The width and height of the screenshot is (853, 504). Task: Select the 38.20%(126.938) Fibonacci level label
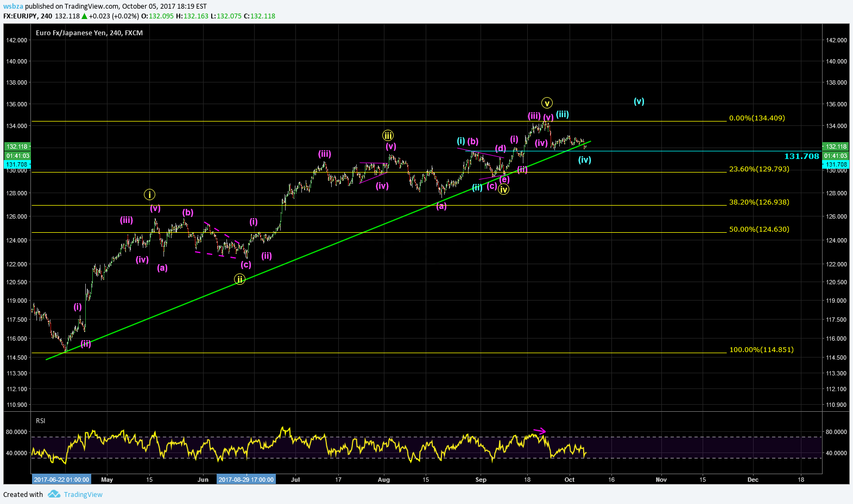click(x=759, y=202)
